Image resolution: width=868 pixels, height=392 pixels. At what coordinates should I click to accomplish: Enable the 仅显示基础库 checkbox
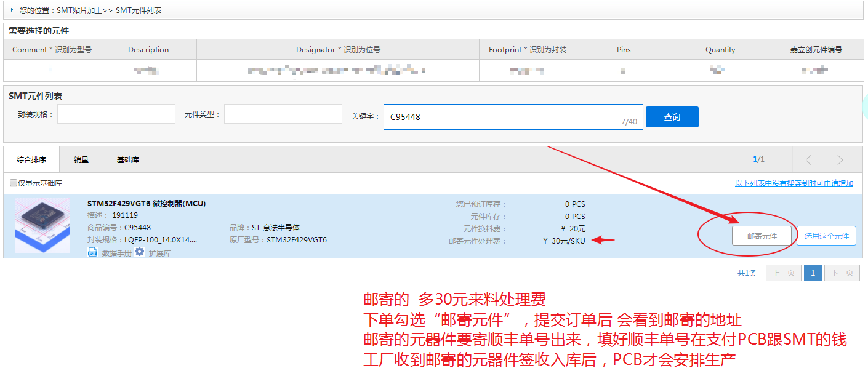point(13,183)
